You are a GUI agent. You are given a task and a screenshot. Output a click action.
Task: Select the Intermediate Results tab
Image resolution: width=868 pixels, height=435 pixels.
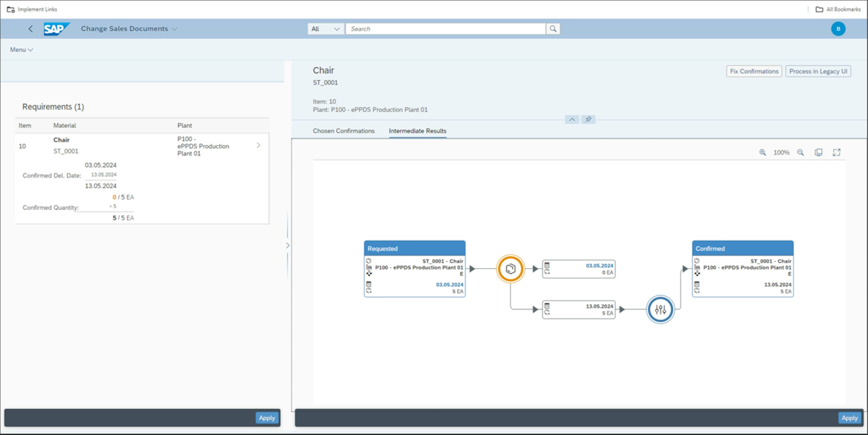(x=417, y=131)
